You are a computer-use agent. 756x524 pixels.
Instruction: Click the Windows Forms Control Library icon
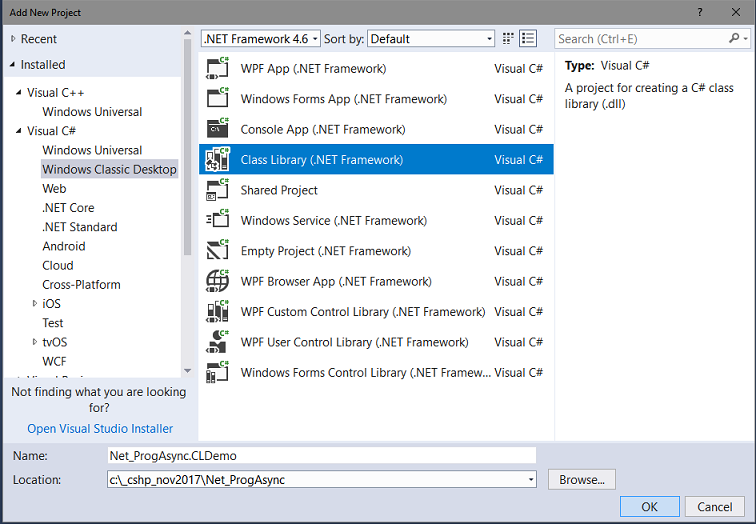(x=217, y=372)
